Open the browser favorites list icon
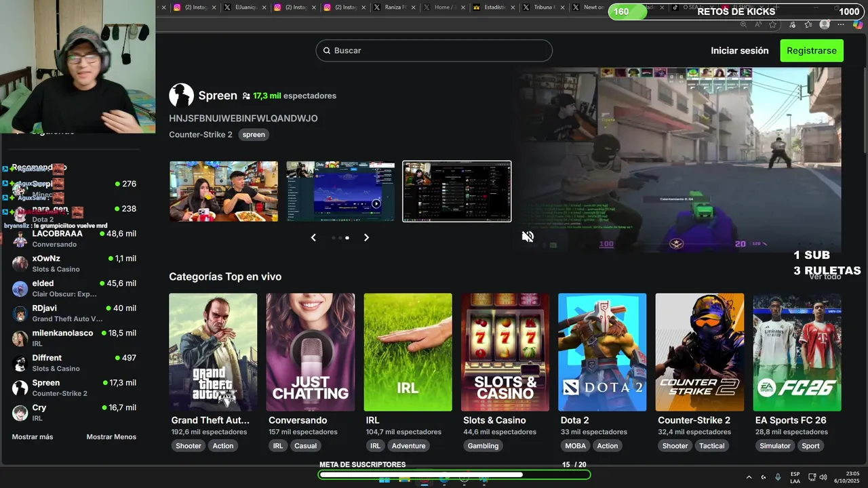Screen dimensions: 868x488 [808, 24]
